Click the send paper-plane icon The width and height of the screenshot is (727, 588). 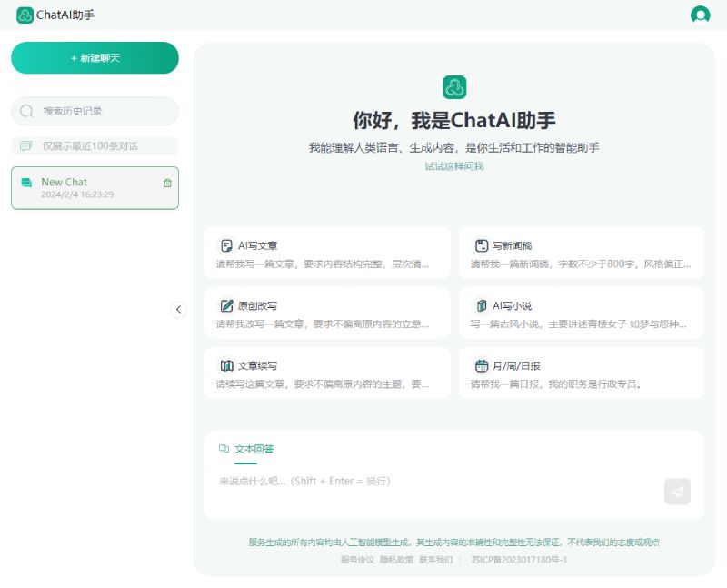point(677,491)
